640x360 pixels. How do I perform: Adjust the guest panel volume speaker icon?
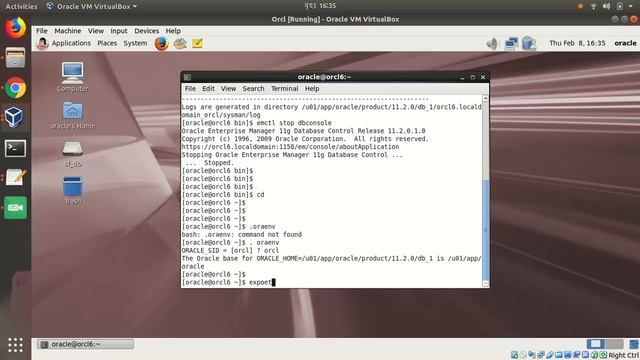[x=493, y=43]
